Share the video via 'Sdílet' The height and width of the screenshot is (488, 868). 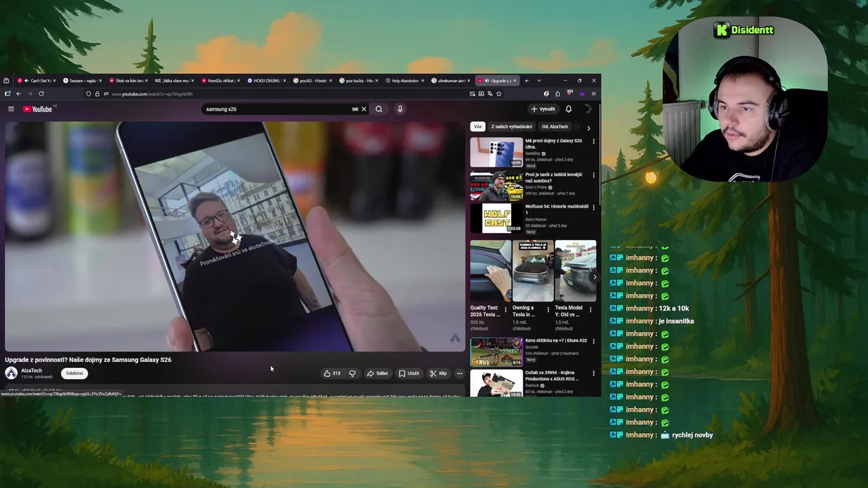[378, 373]
